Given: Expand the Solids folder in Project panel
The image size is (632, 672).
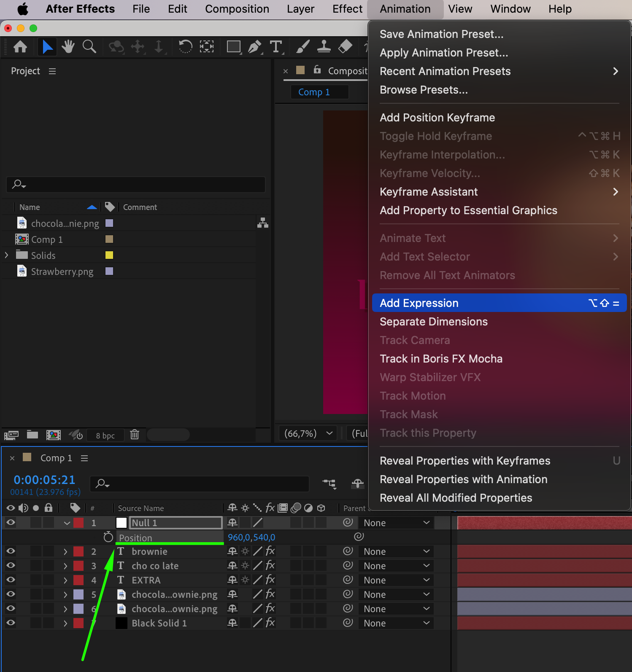Looking at the screenshot, I should click(x=7, y=255).
